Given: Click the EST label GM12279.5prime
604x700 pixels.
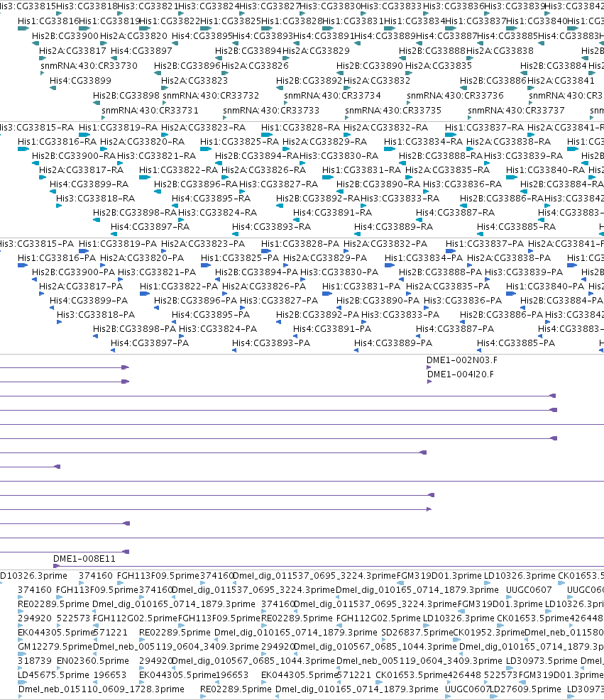Looking at the screenshot, I should [x=55, y=647].
